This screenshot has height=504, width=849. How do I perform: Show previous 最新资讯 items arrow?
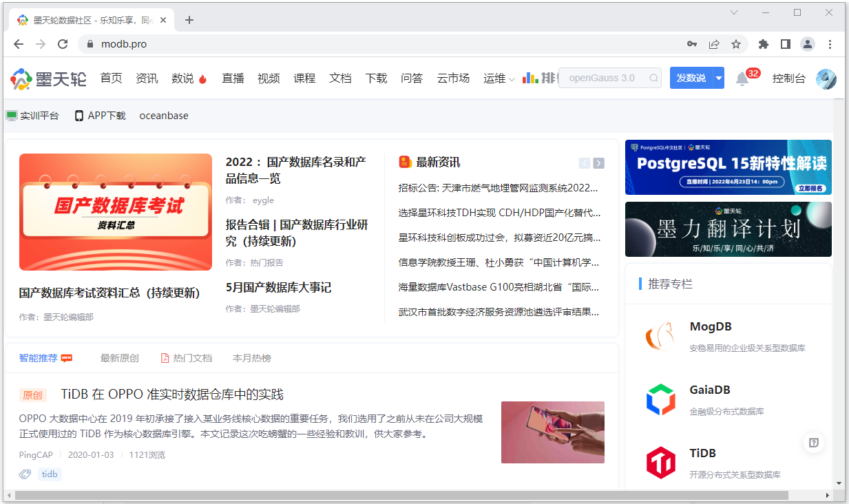pos(585,163)
